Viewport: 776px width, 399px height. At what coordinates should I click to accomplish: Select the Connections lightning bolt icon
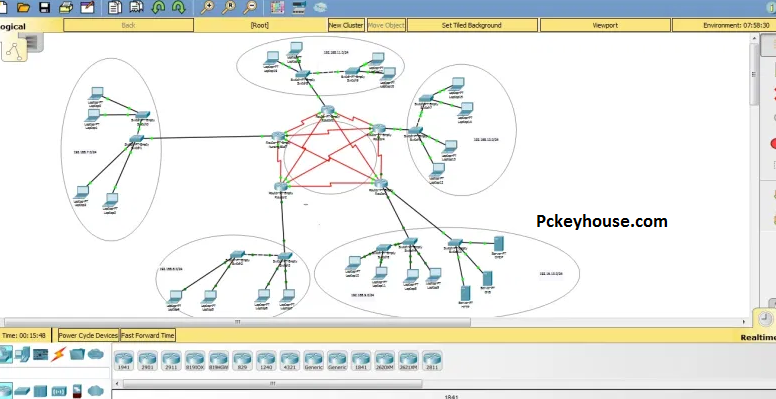click(58, 354)
